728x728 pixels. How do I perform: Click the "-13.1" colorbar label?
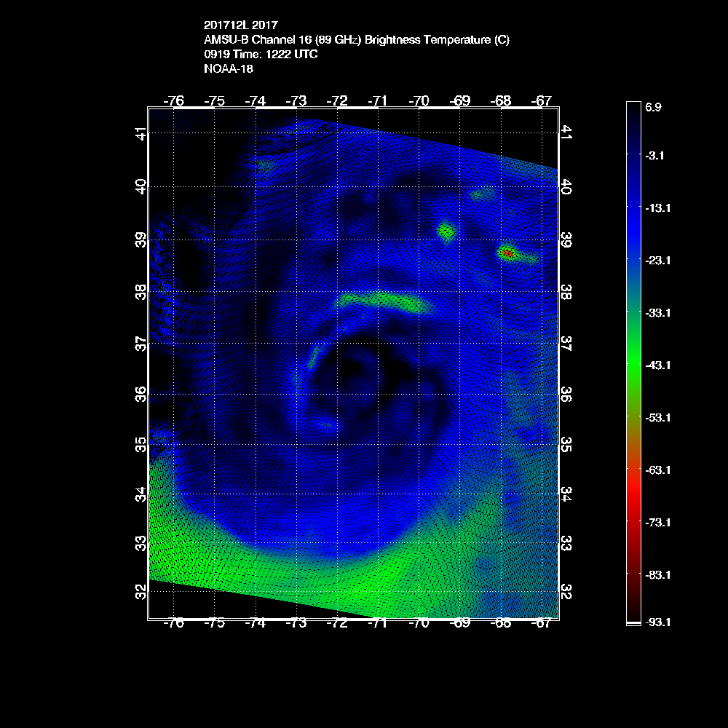click(x=658, y=208)
